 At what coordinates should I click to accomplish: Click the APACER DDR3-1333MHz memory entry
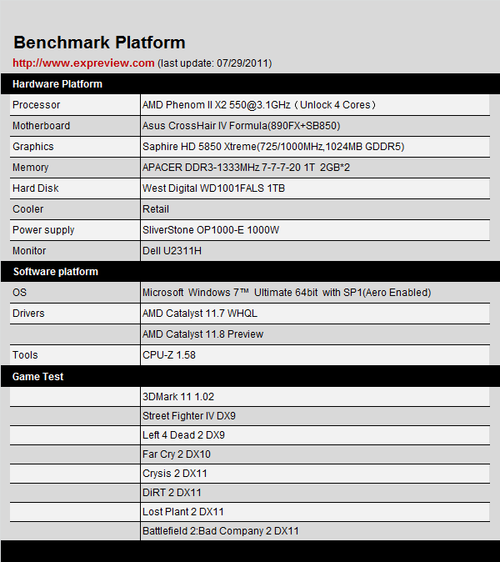click(246, 167)
